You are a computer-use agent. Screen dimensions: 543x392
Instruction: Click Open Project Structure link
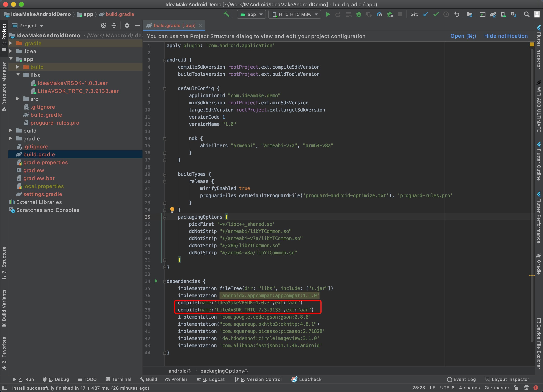coord(463,36)
